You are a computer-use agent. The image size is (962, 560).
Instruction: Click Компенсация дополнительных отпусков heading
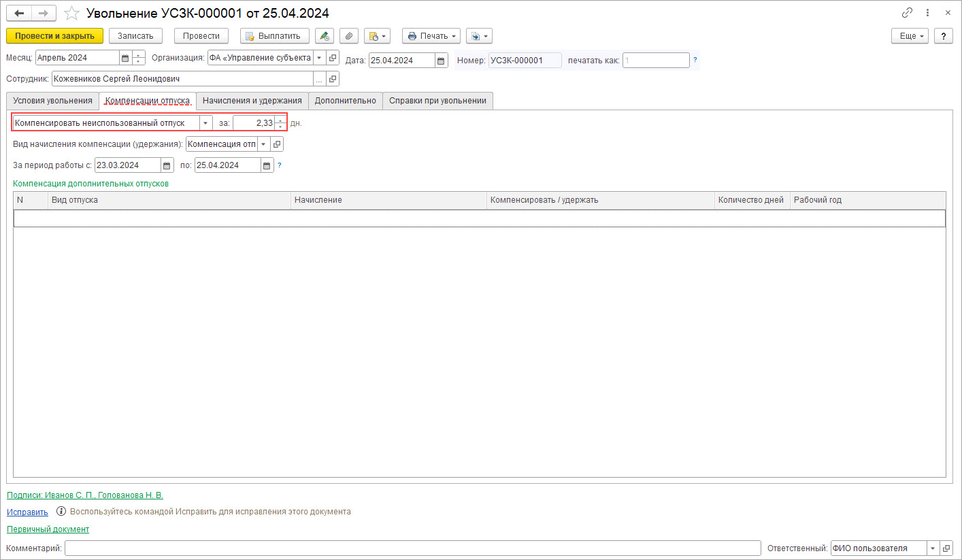pyautogui.click(x=90, y=183)
